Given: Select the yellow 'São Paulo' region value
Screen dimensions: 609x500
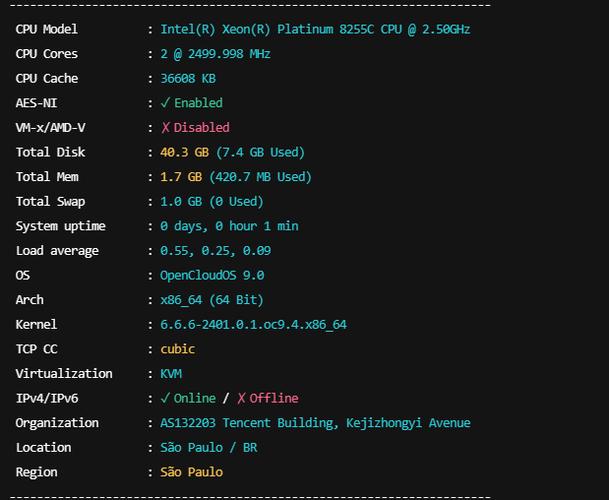Looking at the screenshot, I should pos(191,472).
